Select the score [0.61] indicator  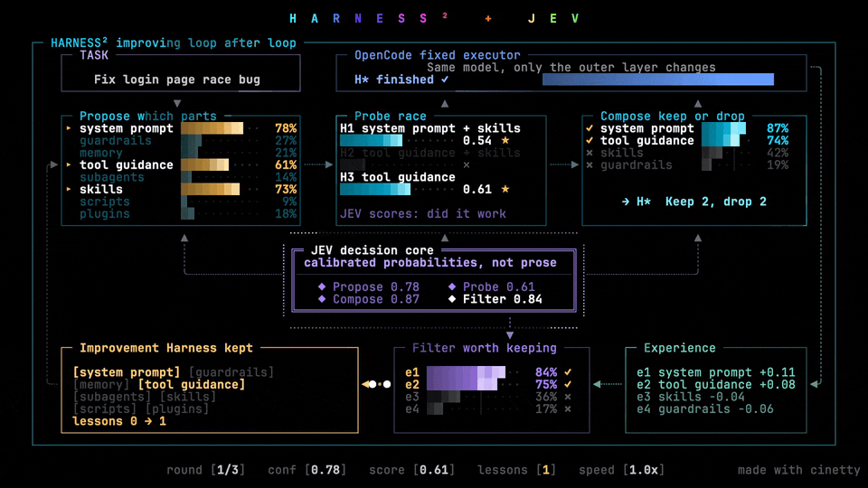pos(412,470)
